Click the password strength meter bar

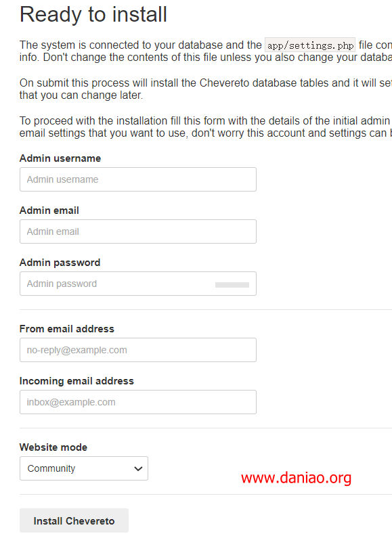coord(232,285)
